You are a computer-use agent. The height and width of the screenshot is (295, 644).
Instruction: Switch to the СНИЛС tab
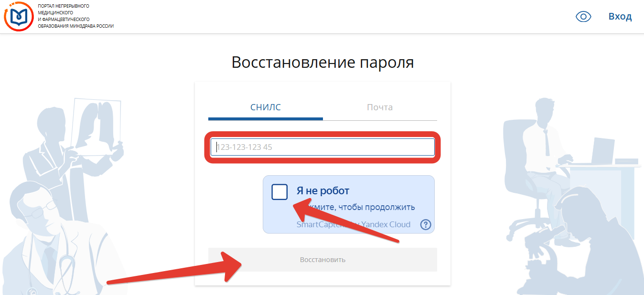[x=265, y=107]
